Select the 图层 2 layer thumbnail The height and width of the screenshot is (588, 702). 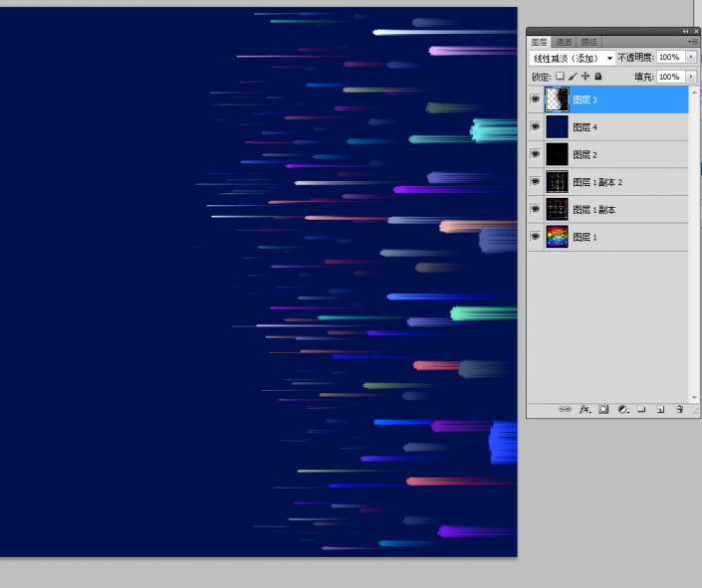point(557,154)
